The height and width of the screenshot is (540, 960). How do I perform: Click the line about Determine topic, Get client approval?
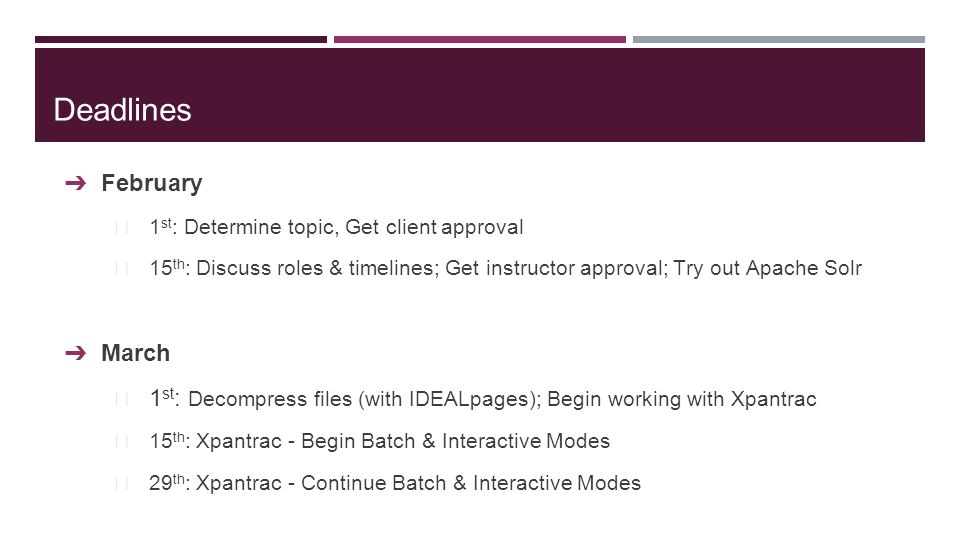(336, 227)
